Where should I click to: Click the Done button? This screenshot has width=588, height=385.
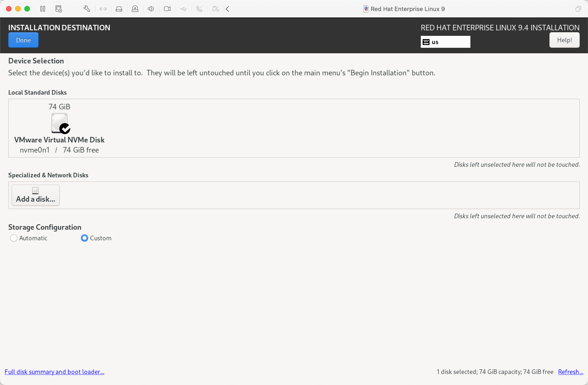tap(23, 40)
